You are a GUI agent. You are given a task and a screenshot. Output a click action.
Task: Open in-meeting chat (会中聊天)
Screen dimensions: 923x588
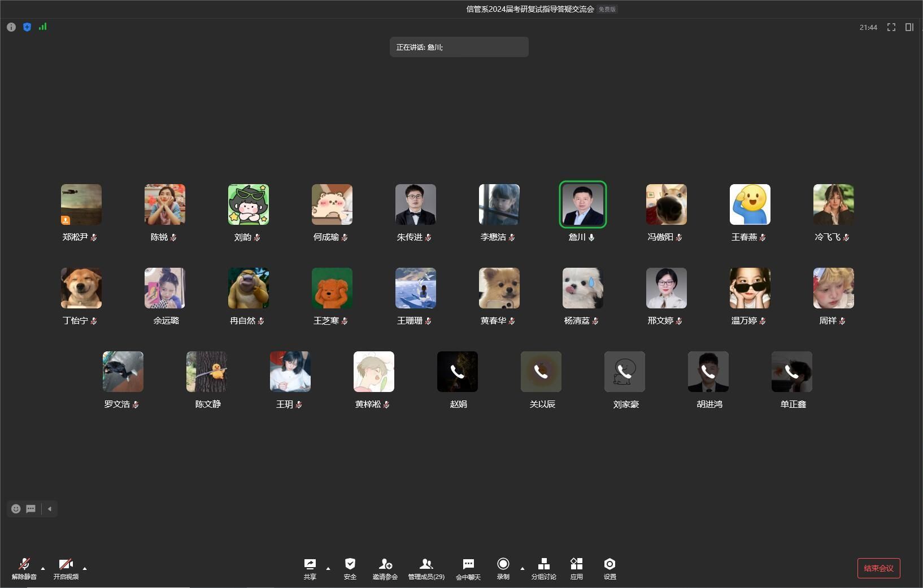pyautogui.click(x=468, y=568)
